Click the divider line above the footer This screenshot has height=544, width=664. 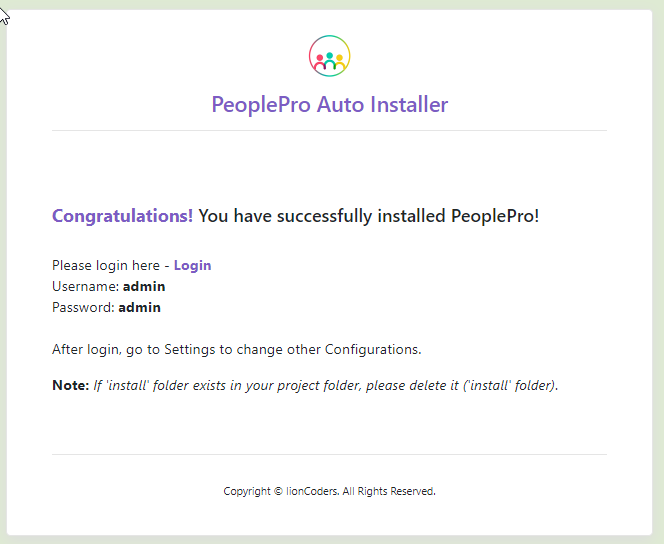click(329, 454)
